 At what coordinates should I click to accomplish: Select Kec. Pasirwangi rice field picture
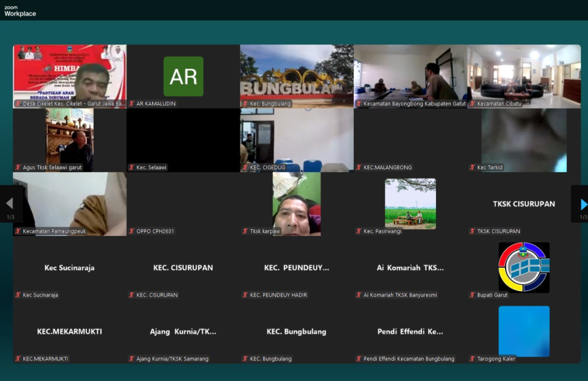point(411,204)
